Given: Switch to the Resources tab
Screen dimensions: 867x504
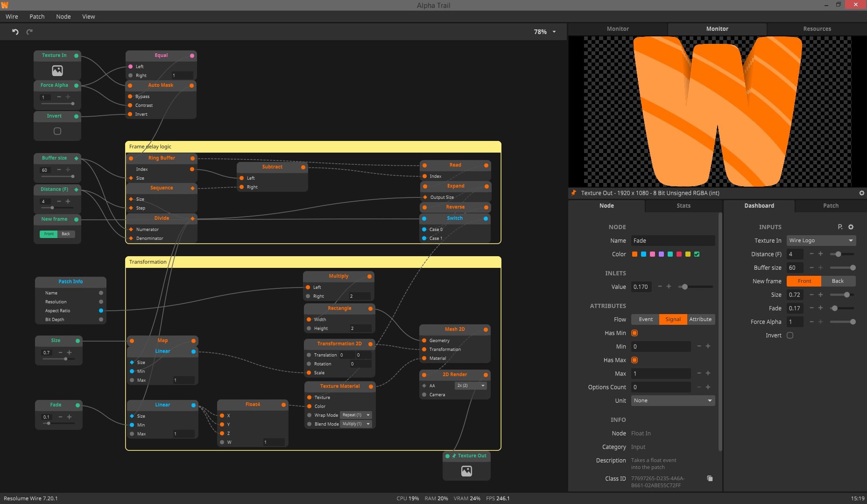Looking at the screenshot, I should click(817, 28).
